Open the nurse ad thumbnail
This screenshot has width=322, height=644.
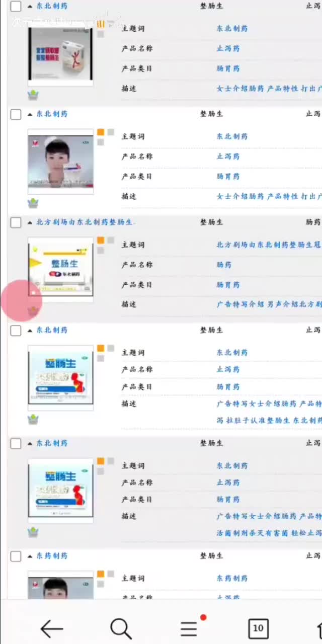point(60,162)
